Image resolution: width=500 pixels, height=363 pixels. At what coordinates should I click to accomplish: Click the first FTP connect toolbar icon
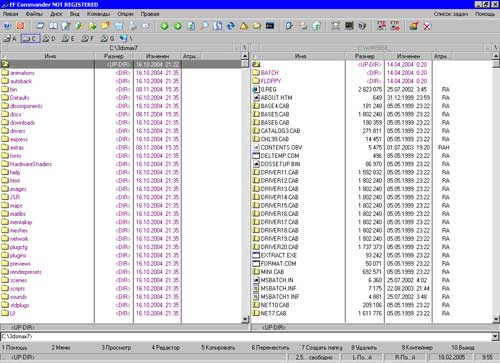(381, 26)
